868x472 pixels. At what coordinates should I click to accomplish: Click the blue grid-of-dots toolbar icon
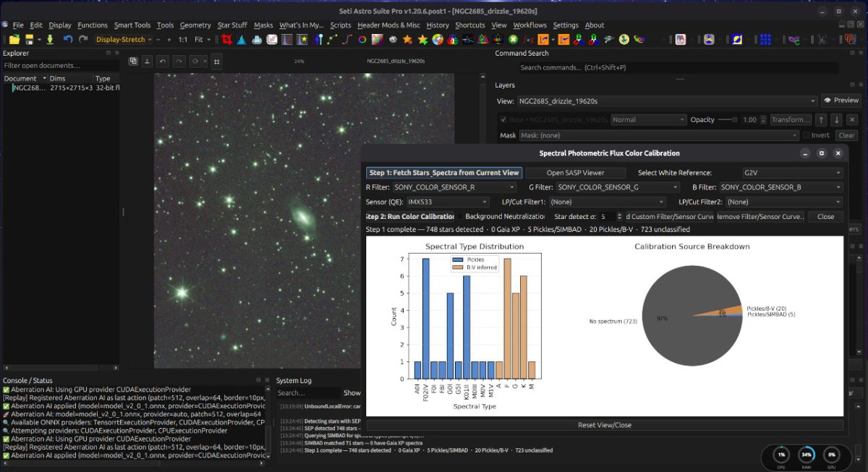(x=765, y=40)
